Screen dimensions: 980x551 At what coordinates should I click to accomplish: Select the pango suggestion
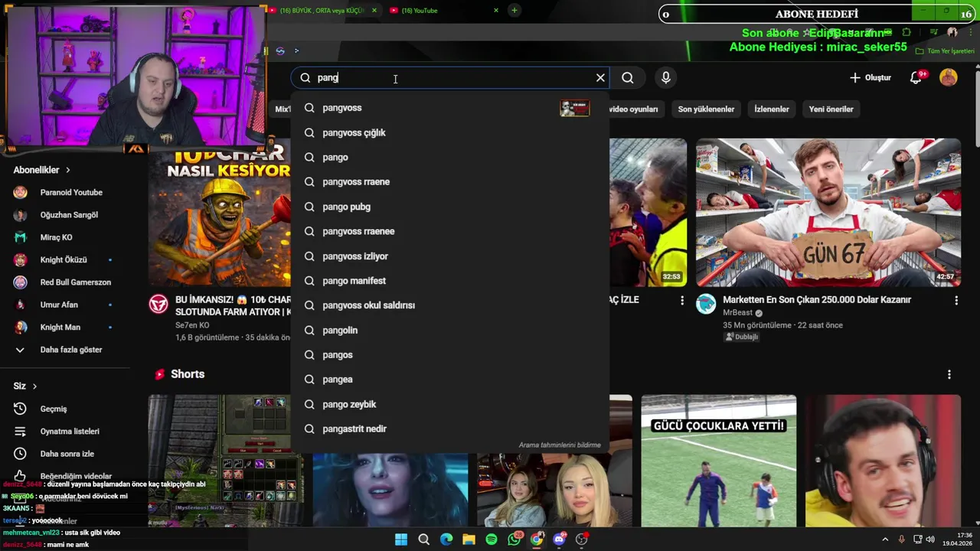[449, 157]
